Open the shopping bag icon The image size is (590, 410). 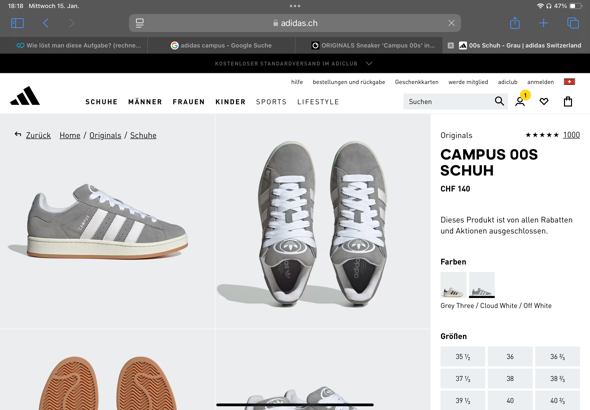568,101
